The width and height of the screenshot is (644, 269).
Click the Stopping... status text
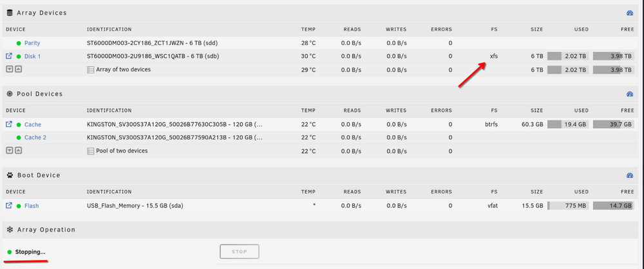(30, 252)
